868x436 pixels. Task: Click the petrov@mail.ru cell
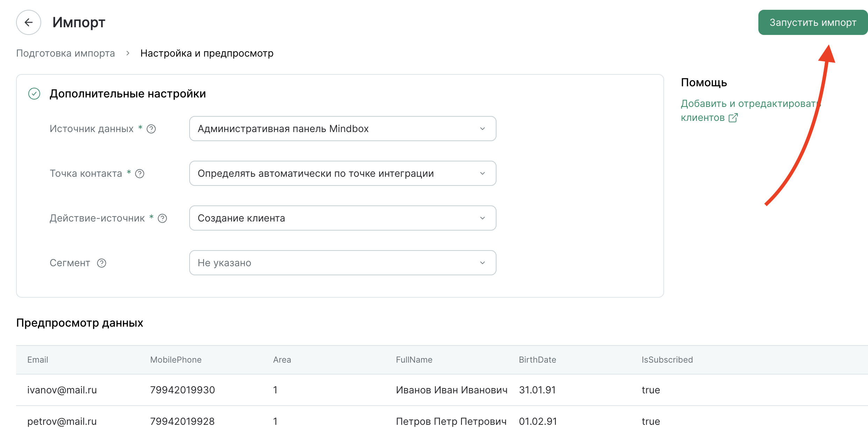pyautogui.click(x=62, y=421)
